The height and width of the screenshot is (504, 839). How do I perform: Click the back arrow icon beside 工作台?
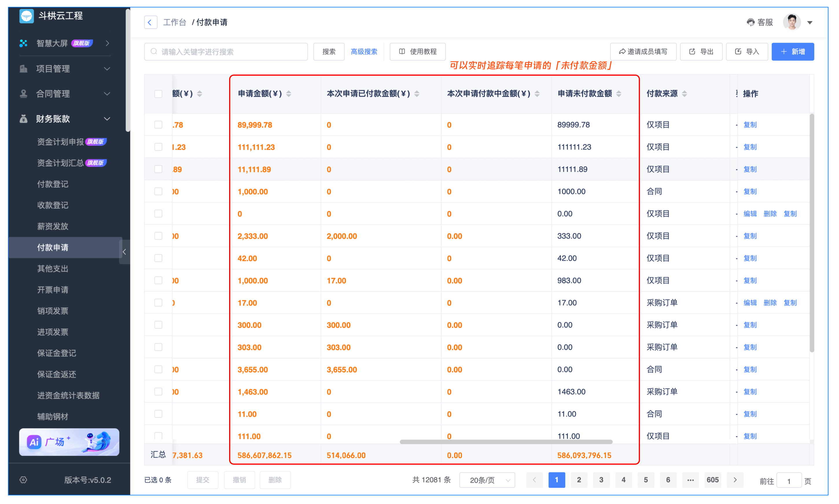point(150,23)
